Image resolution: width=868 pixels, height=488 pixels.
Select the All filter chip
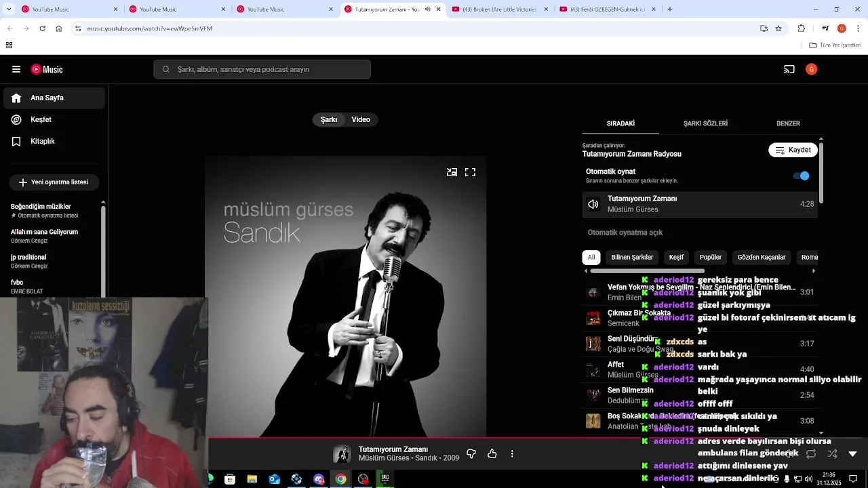(x=591, y=258)
